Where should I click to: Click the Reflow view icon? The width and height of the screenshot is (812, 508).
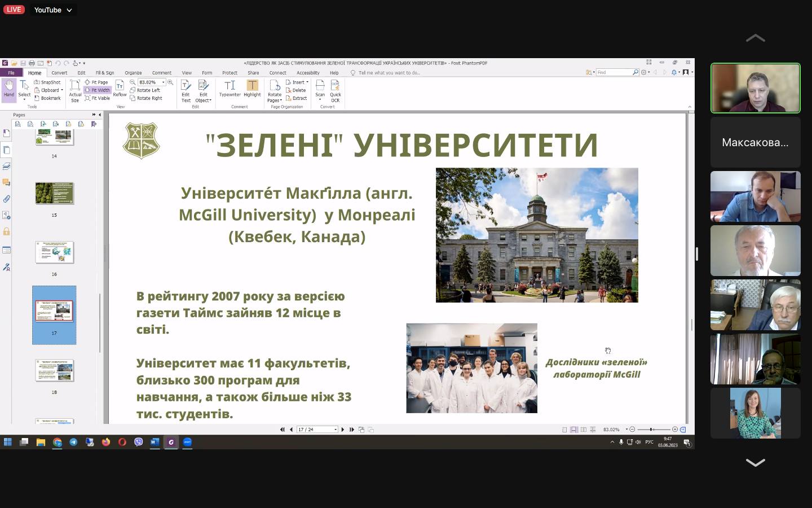point(120,89)
